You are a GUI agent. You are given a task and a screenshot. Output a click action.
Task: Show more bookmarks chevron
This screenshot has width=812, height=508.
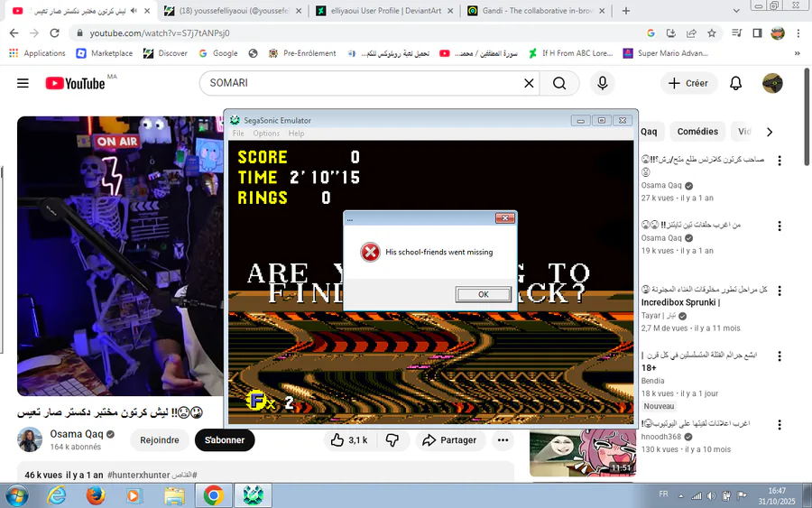(x=797, y=53)
